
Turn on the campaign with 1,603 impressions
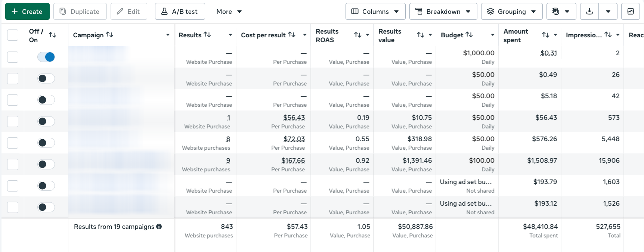pyautogui.click(x=46, y=186)
